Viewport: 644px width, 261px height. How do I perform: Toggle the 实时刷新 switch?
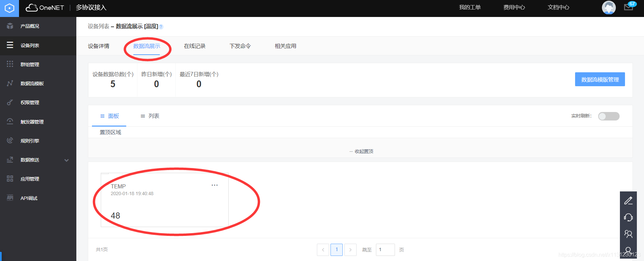point(609,116)
